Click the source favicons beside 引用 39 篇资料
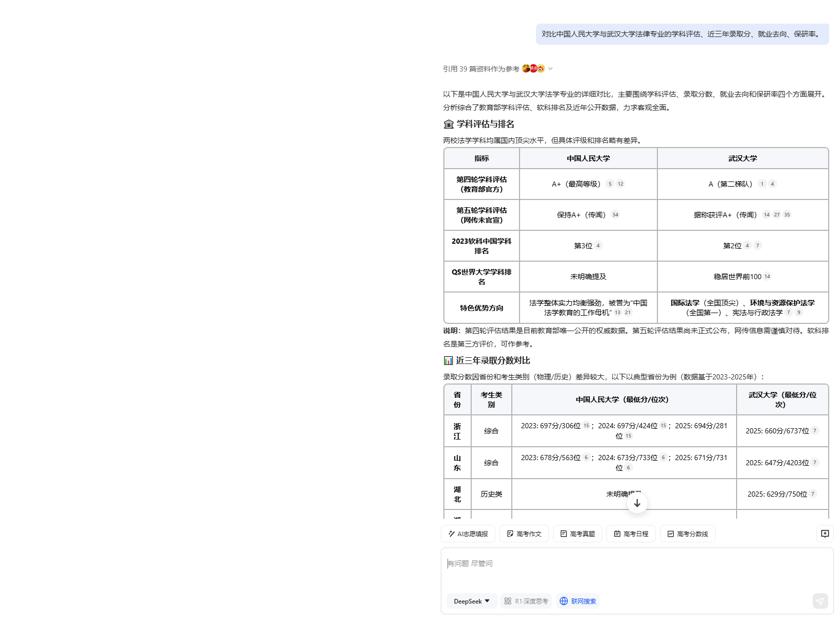This screenshot has width=840, height=620. (533, 68)
